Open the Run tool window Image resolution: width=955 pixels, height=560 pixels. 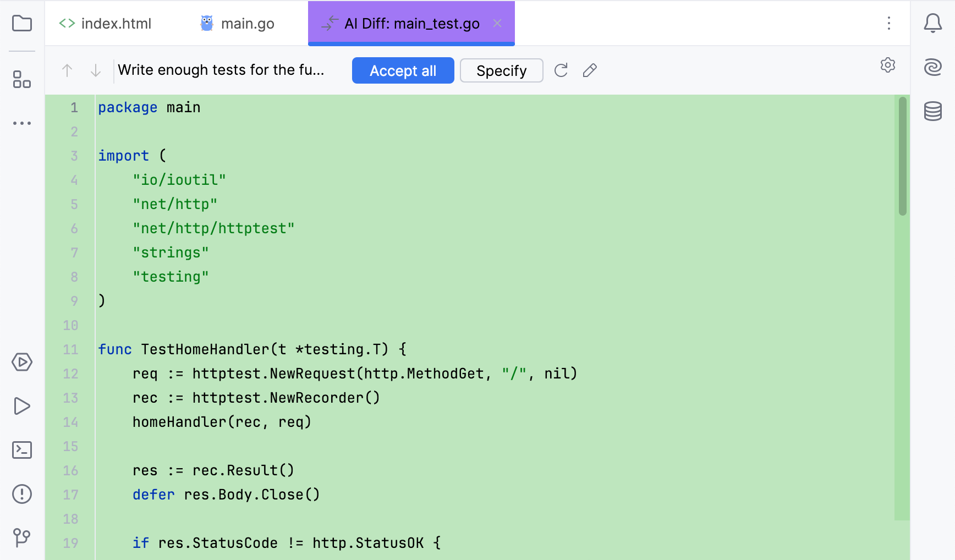[21, 406]
